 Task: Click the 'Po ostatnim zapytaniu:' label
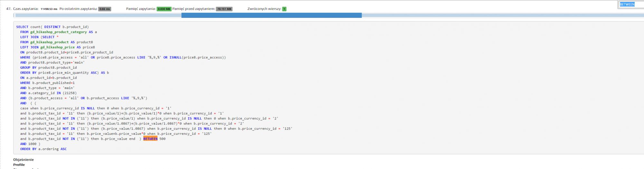pyautogui.click(x=78, y=9)
